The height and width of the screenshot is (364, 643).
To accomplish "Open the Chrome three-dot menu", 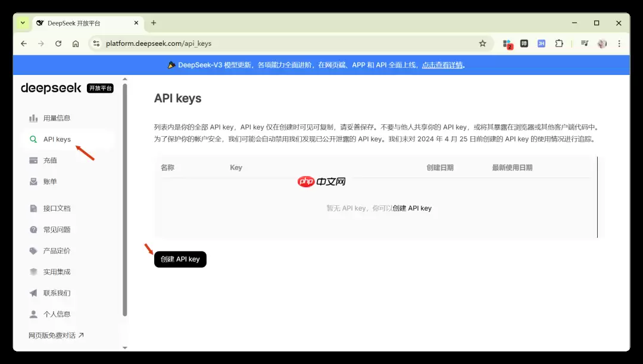I will tap(620, 43).
